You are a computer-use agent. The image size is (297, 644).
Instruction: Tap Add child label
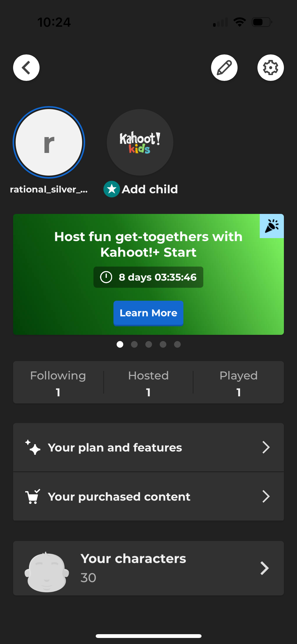149,189
